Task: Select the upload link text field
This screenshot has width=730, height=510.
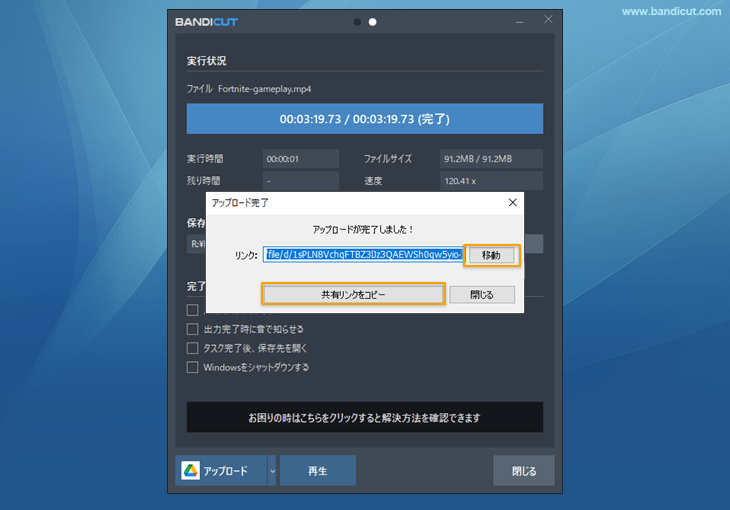Action: 364,255
